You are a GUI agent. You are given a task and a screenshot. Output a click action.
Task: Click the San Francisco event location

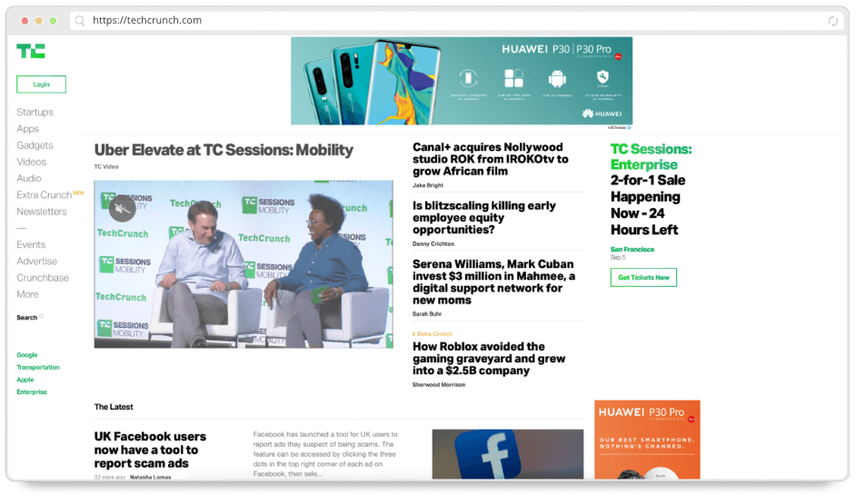point(632,249)
